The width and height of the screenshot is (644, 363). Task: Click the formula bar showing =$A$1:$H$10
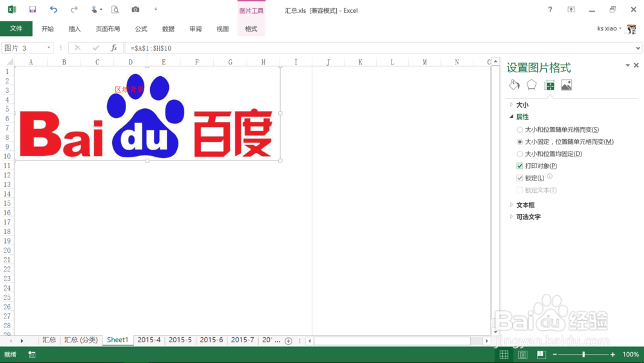379,48
